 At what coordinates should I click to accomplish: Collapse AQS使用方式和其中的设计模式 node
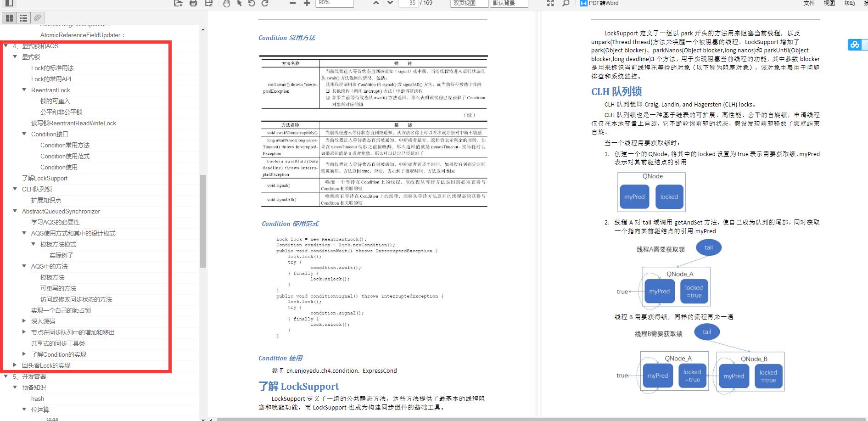pyautogui.click(x=24, y=233)
